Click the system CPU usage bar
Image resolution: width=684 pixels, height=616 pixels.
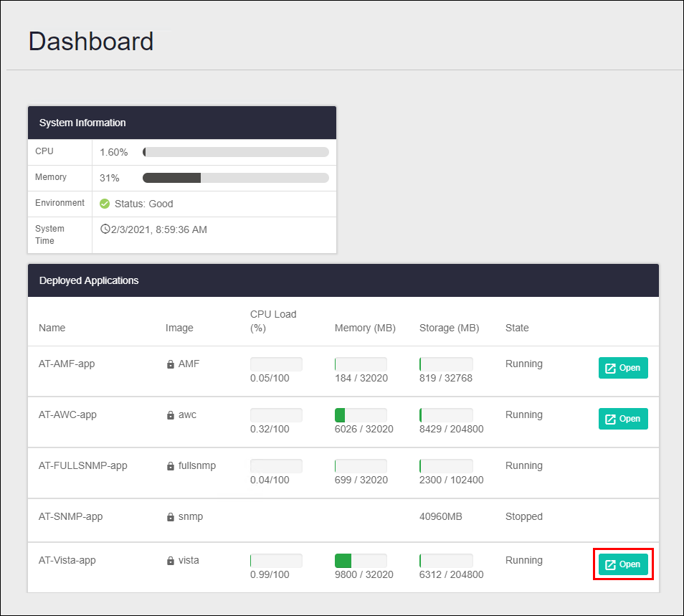coord(236,152)
